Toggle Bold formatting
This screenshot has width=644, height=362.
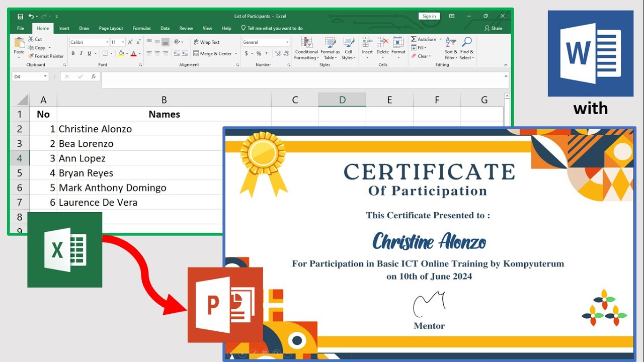tap(73, 53)
